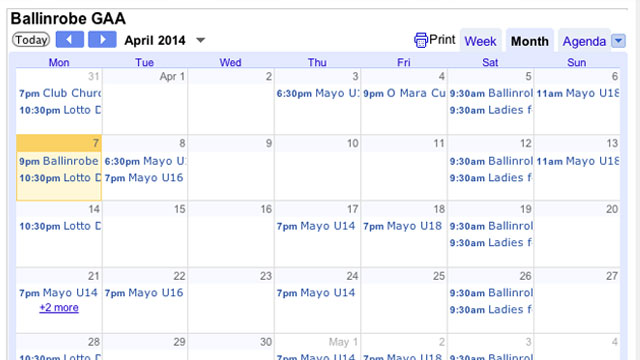Open 7pm Mayo U18 event on April 18
The width and height of the screenshot is (640, 360).
pos(402,226)
